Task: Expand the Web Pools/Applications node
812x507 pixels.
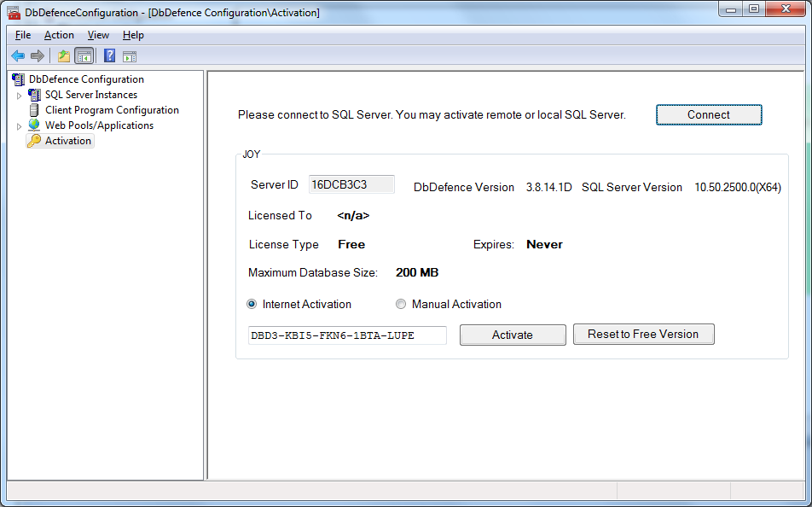Action: [20, 126]
